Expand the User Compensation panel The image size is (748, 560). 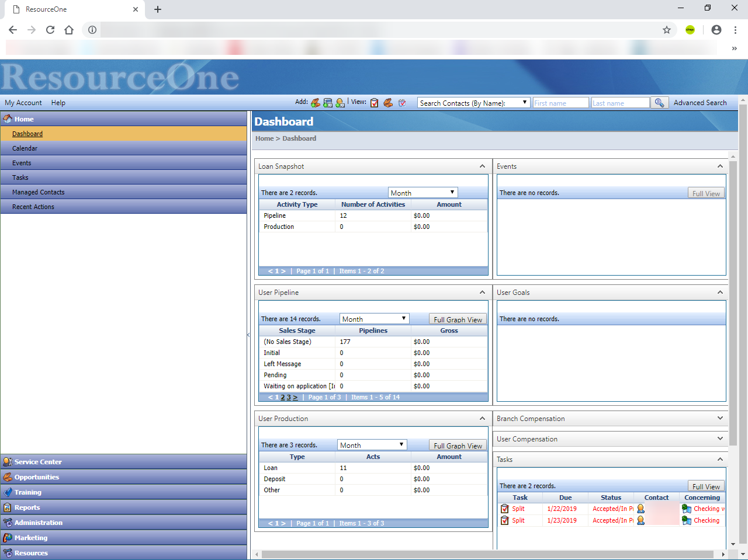720,439
